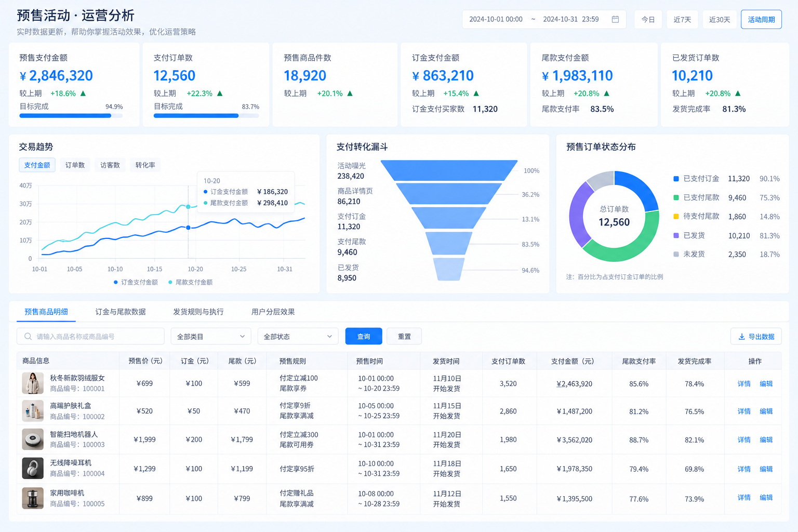
Task: Open the calendar icon in date range picker
Action: (615, 19)
